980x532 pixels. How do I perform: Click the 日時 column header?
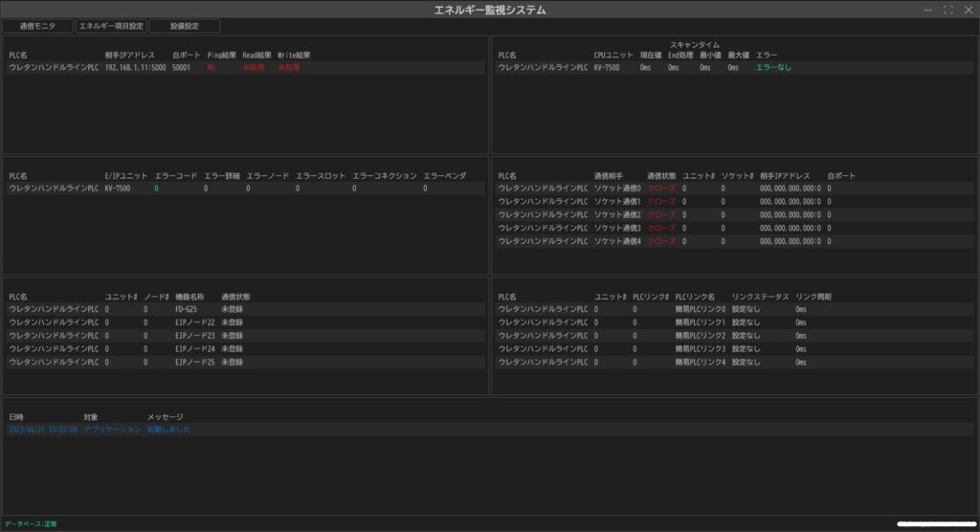coord(16,417)
